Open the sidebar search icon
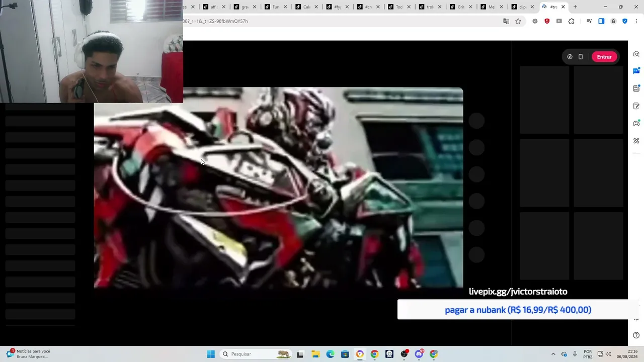The height and width of the screenshot is (362, 644). 636,54
